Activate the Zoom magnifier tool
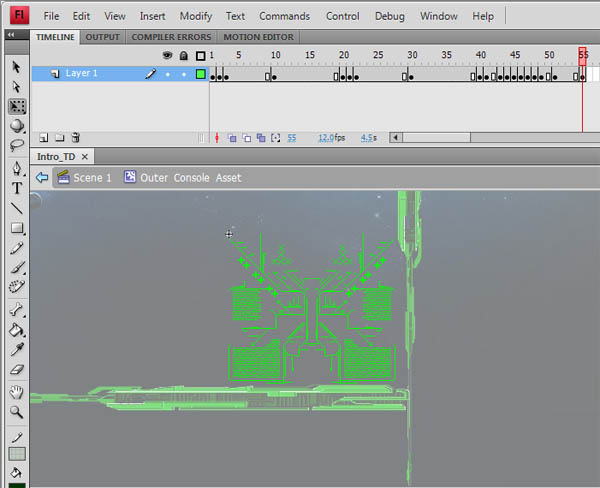The width and height of the screenshot is (600, 488). [17, 411]
